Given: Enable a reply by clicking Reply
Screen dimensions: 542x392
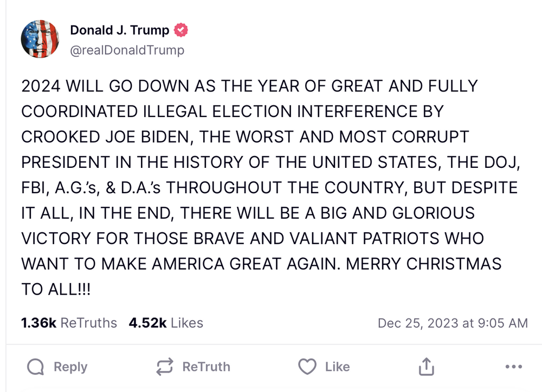Looking at the screenshot, I should click(x=70, y=367).
